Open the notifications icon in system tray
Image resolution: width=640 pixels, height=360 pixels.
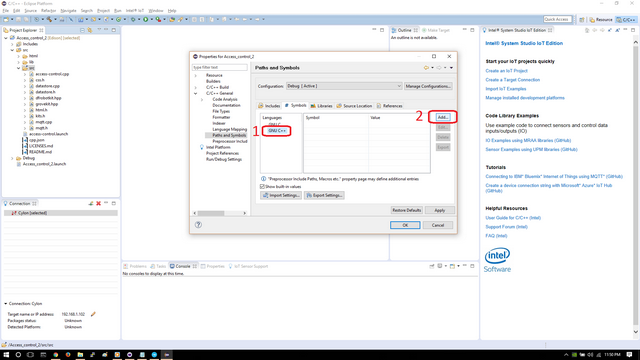629,355
